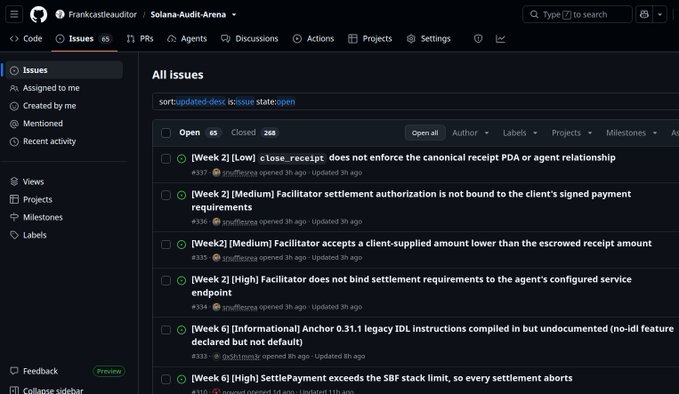The image size is (679, 394).
Task: Click the Feedback link
Action: (34, 371)
